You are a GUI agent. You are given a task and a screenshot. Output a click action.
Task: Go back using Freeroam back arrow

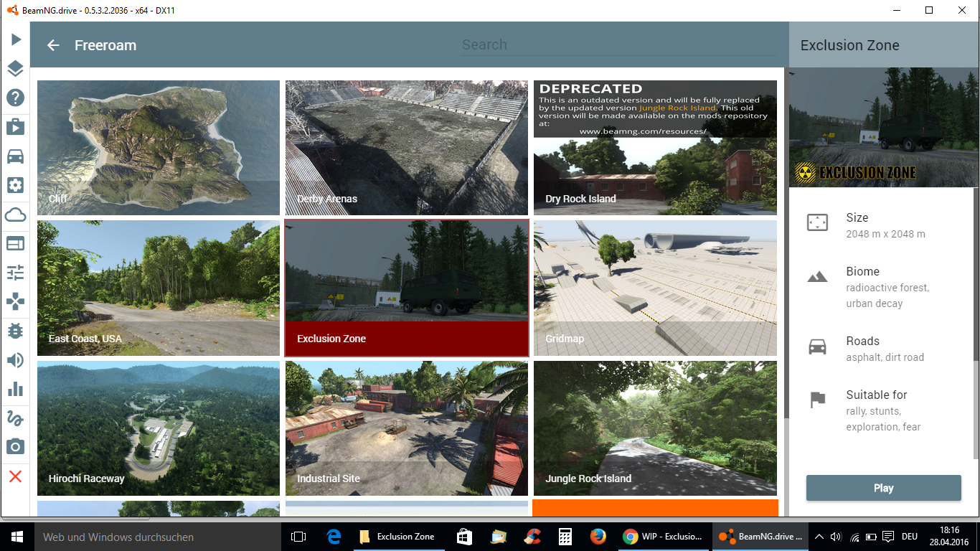(53, 45)
